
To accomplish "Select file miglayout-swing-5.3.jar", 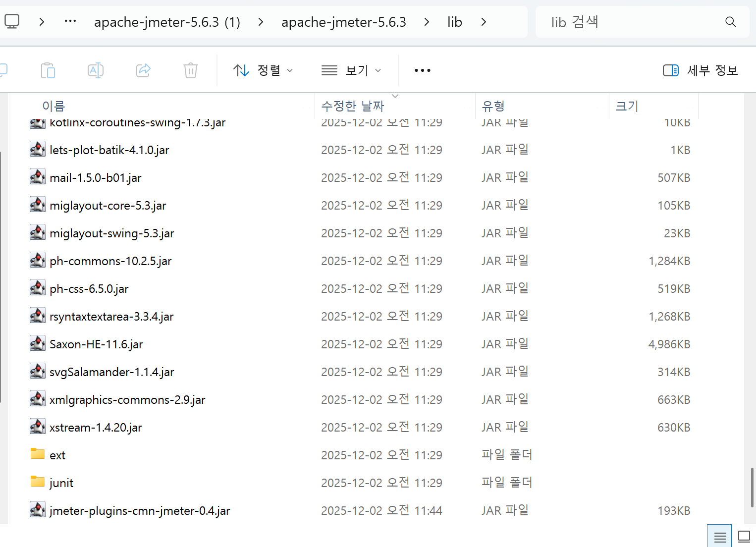I will click(111, 233).
